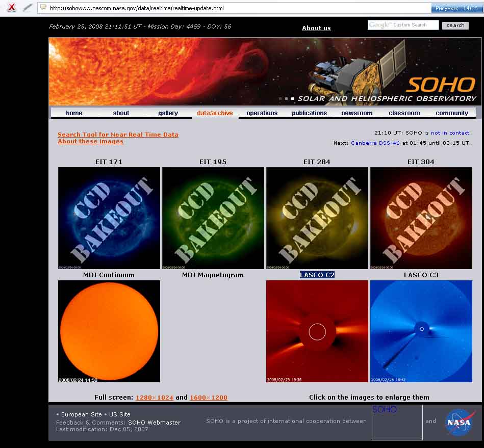Click the LASCO C3 label

pyautogui.click(x=421, y=275)
